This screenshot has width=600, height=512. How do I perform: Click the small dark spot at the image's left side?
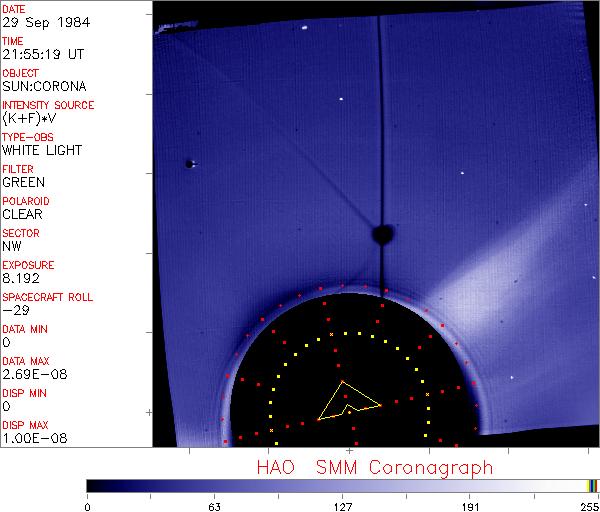(x=187, y=164)
